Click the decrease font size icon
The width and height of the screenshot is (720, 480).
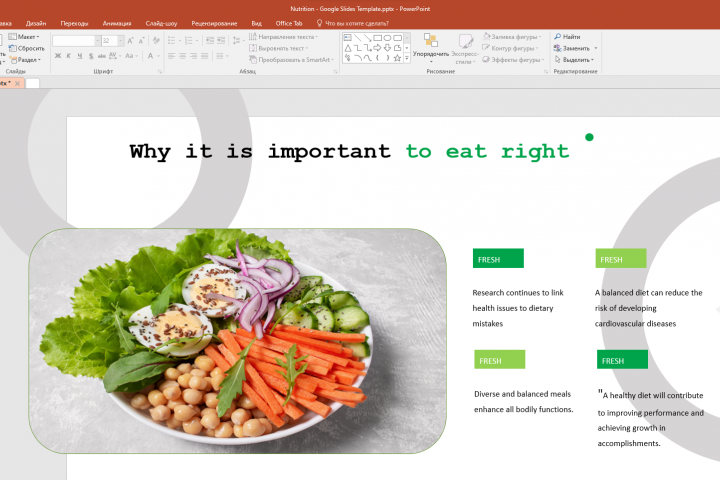[x=141, y=41]
